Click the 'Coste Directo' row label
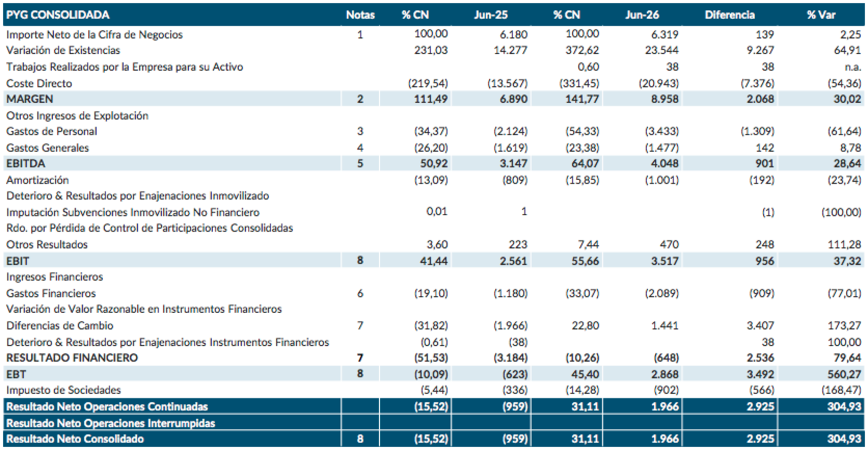The width and height of the screenshot is (868, 450). point(39,84)
